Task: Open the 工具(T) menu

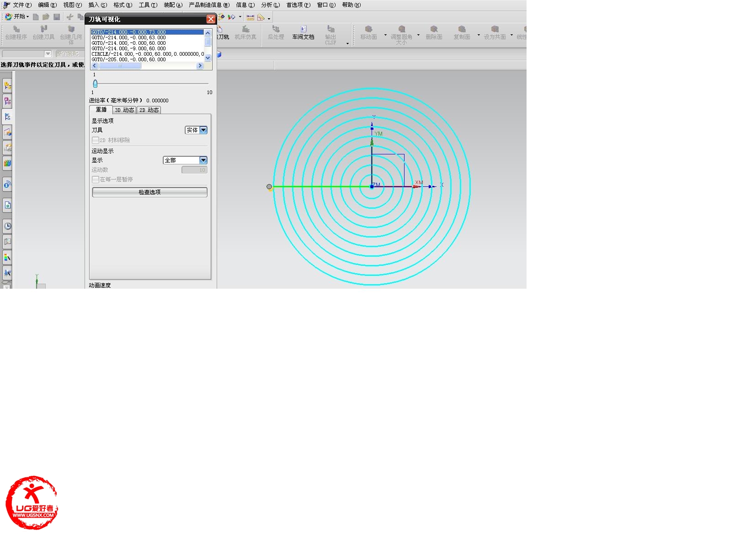Action: 148,5
